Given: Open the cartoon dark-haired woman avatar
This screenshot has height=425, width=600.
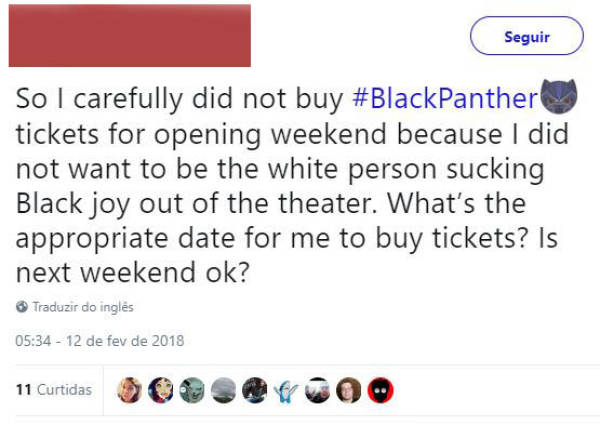Looking at the screenshot, I should 161,389.
